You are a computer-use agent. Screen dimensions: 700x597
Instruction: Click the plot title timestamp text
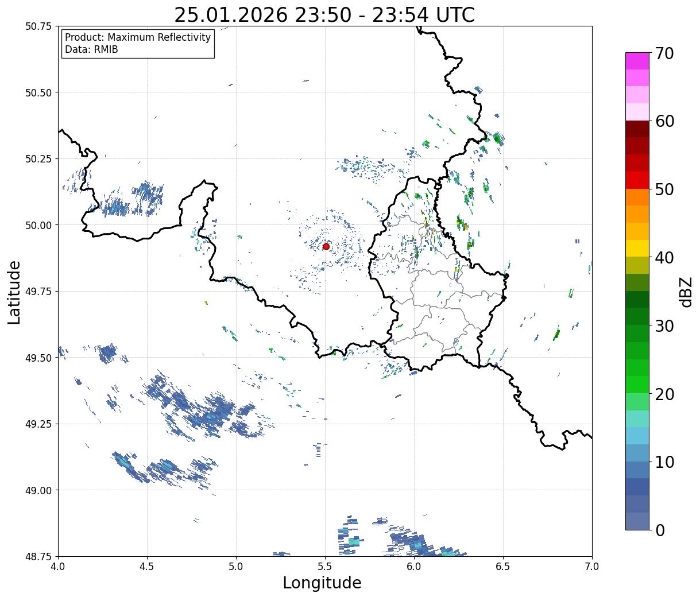point(324,15)
